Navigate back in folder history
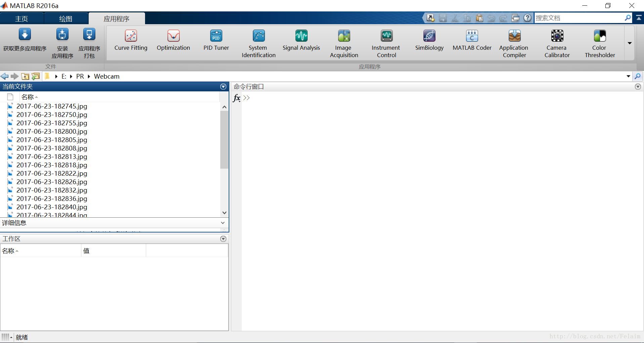The image size is (644, 343). coord(5,76)
